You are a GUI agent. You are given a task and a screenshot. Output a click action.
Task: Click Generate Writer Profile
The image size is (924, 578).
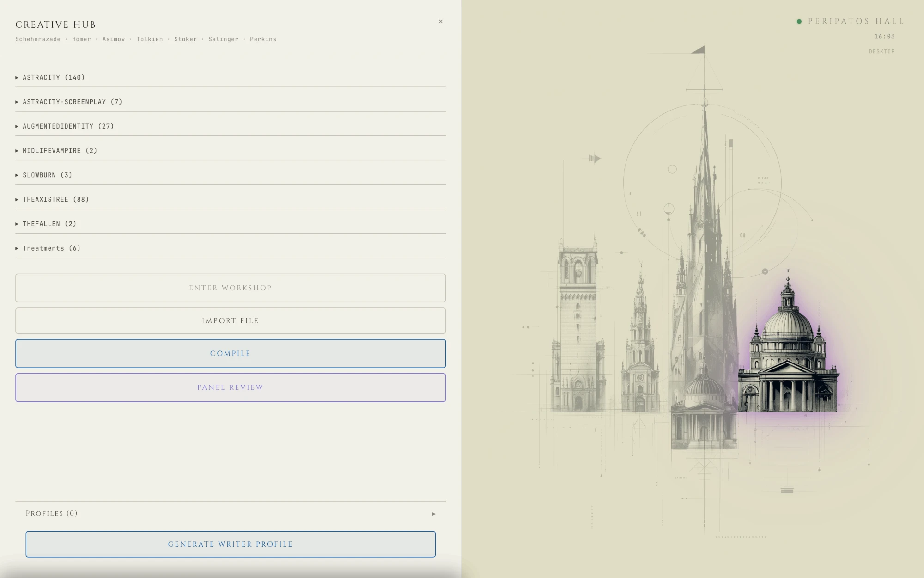coord(230,544)
